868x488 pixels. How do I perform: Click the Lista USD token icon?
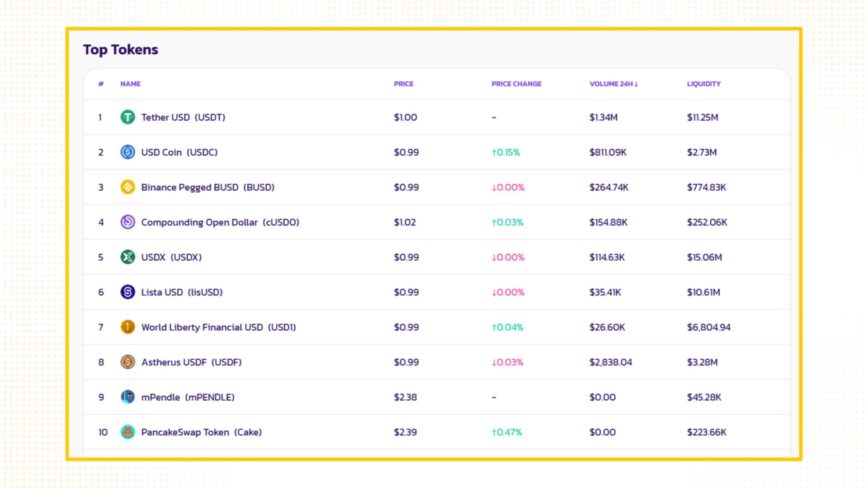coord(127,292)
